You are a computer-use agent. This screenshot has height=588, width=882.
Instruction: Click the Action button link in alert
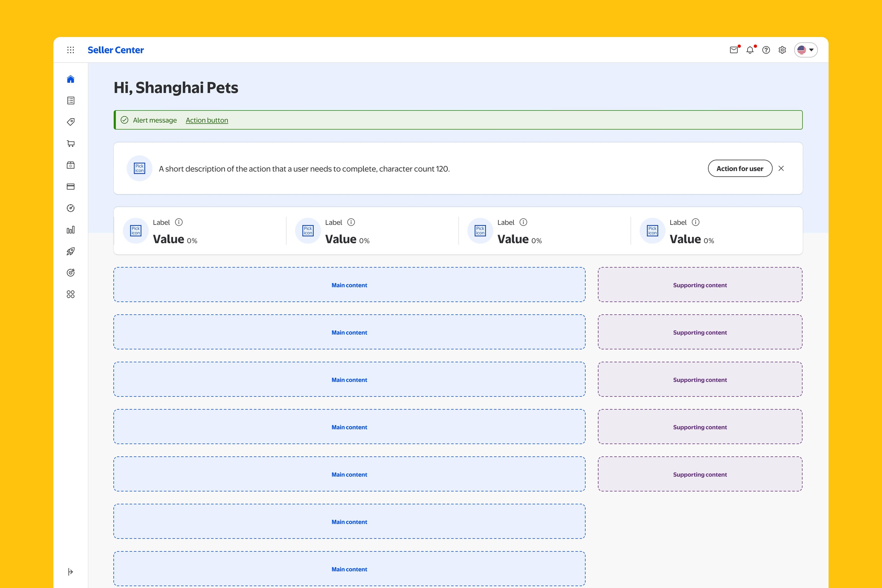coord(207,120)
